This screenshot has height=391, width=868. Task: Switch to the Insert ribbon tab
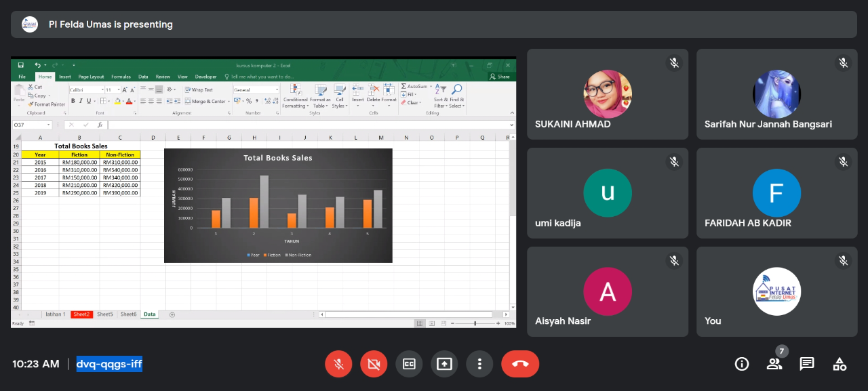pos(65,77)
